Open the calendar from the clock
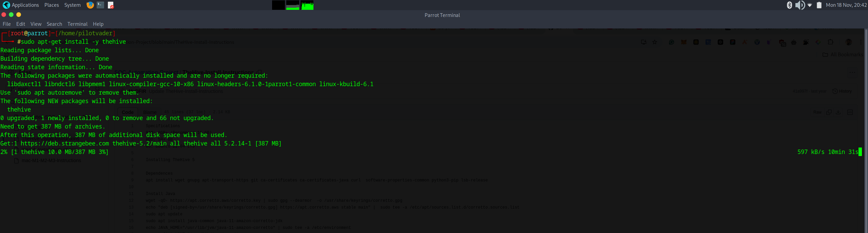The height and width of the screenshot is (233, 868). point(846,5)
